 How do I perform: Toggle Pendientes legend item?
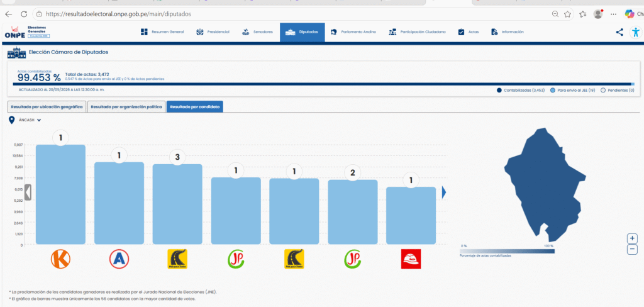point(618,90)
